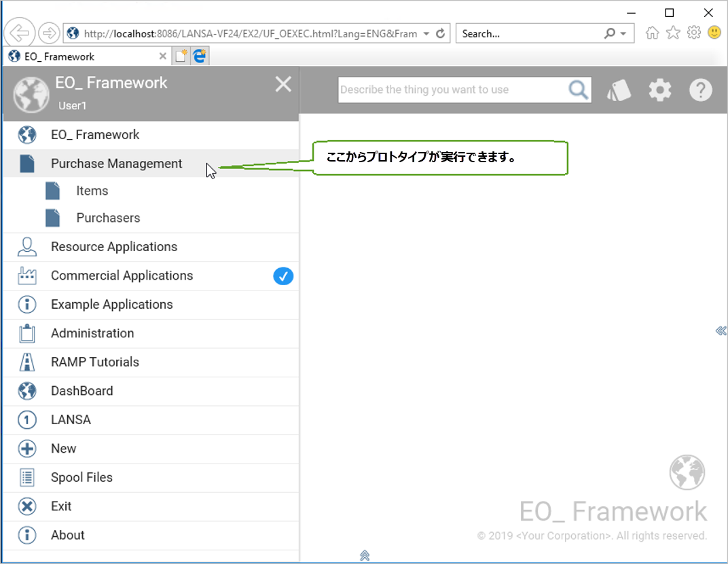
Task: Refresh the page with reload button
Action: pos(441,33)
